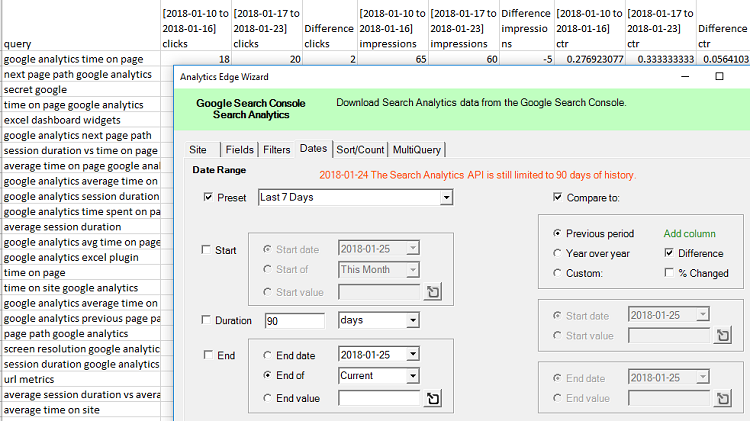Click the empty End value input field
Viewport: 750px width, 421px height.
tap(379, 398)
